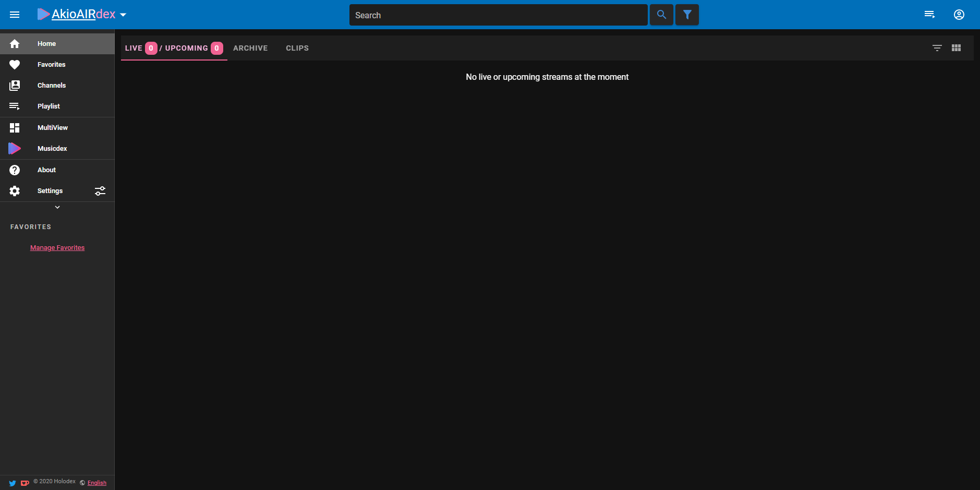Image resolution: width=980 pixels, height=490 pixels.
Task: Switch to the Archive tab
Action: [250, 48]
